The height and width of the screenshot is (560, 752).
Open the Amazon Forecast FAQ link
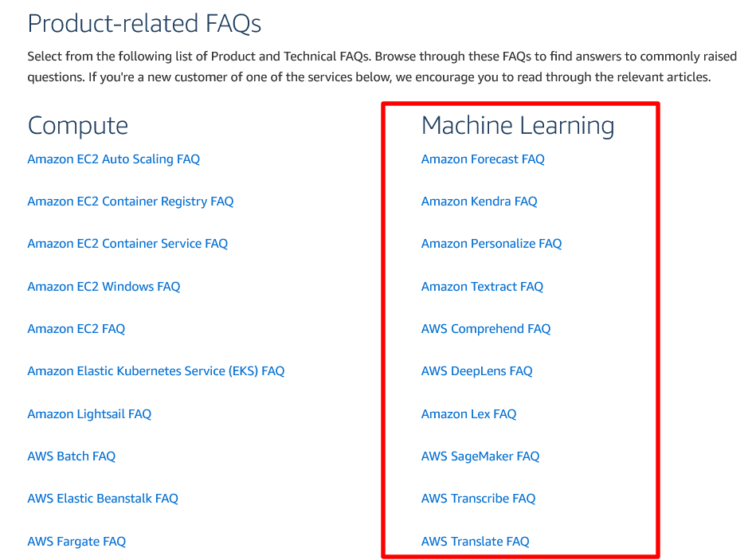coord(483,159)
